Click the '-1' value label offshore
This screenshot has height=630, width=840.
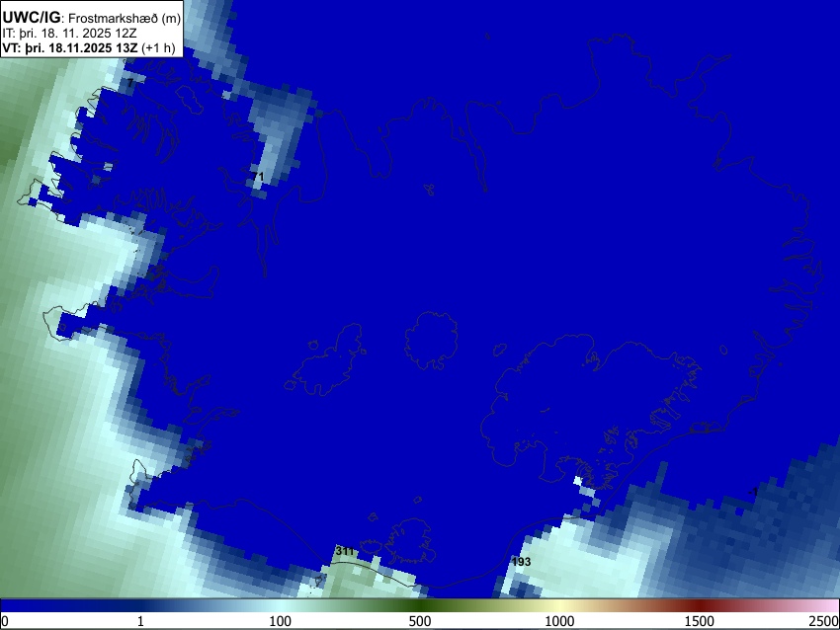coord(753,492)
